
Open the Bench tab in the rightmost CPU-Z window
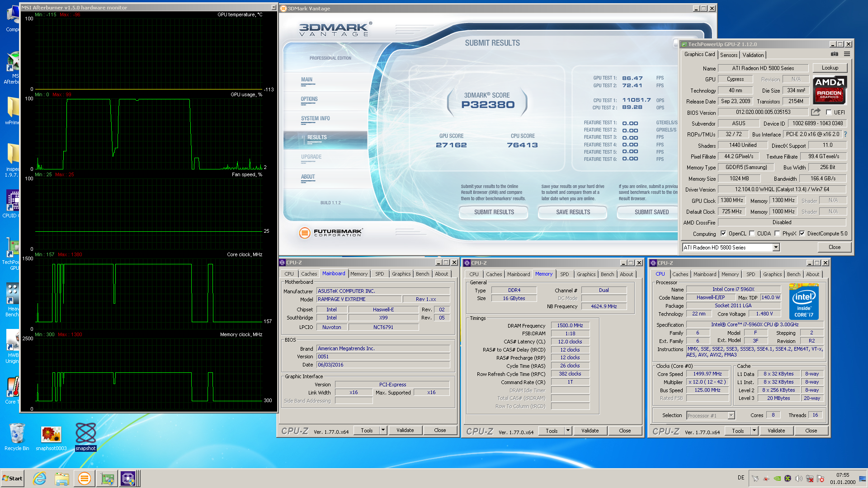(x=794, y=274)
